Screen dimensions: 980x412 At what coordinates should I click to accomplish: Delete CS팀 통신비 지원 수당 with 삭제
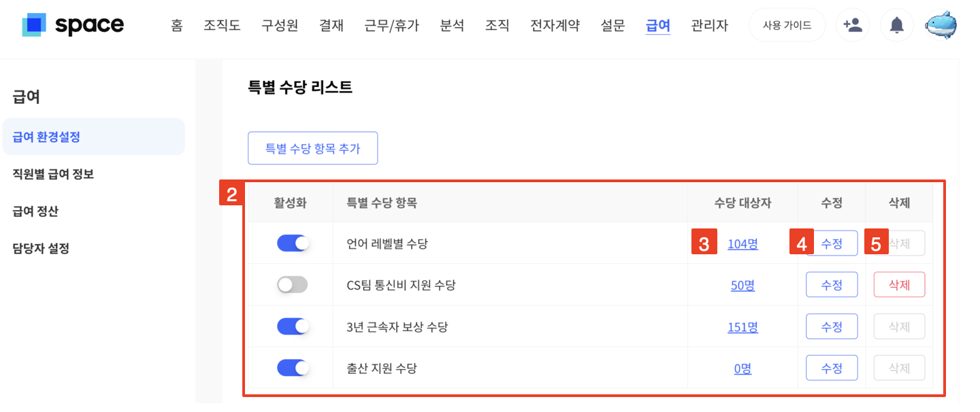point(899,285)
